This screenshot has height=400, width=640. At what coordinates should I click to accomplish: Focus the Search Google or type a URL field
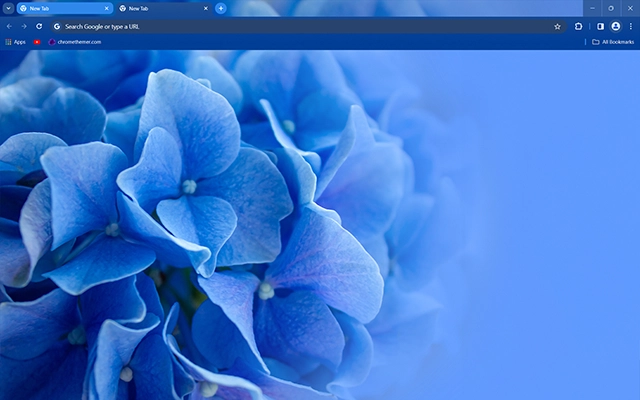pos(309,27)
